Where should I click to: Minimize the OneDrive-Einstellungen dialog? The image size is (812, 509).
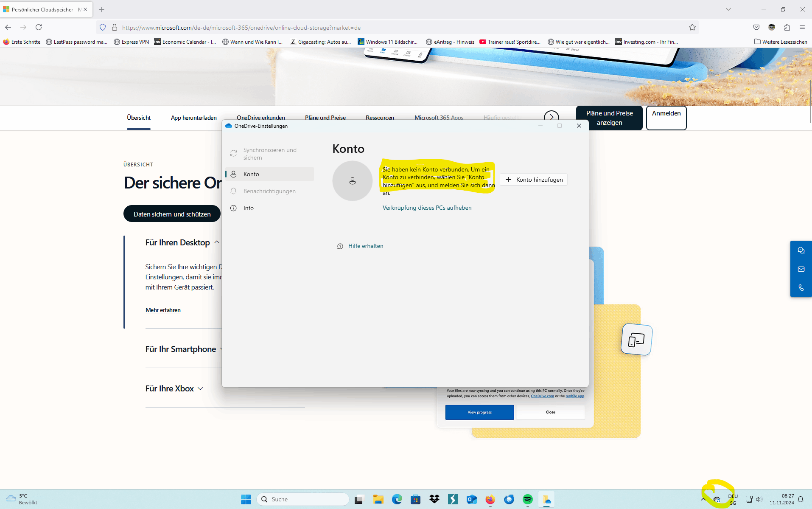point(540,126)
